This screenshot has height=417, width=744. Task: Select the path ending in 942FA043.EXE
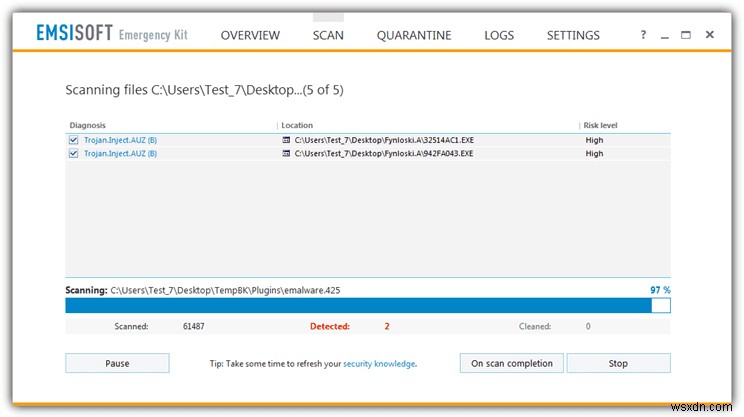tap(384, 153)
